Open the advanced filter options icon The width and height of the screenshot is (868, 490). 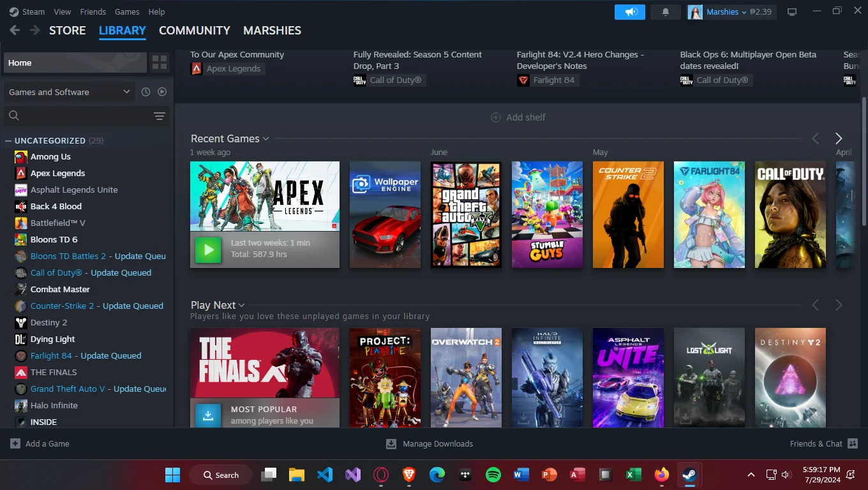click(x=160, y=115)
